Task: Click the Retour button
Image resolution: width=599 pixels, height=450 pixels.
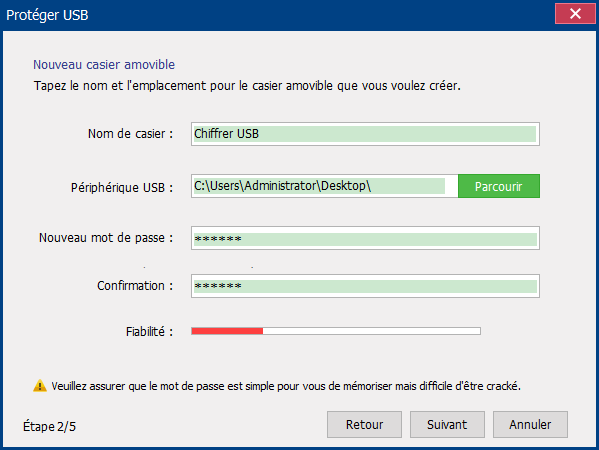Action: tap(364, 424)
